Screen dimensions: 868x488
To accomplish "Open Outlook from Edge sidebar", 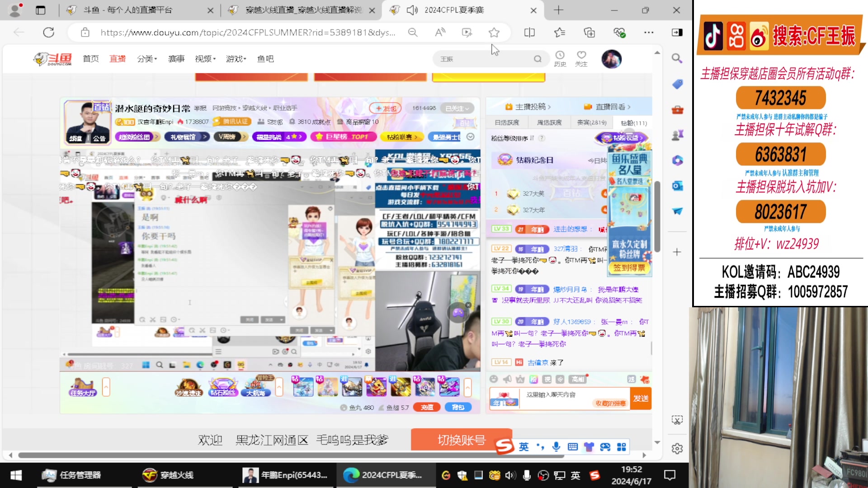I will click(x=677, y=186).
